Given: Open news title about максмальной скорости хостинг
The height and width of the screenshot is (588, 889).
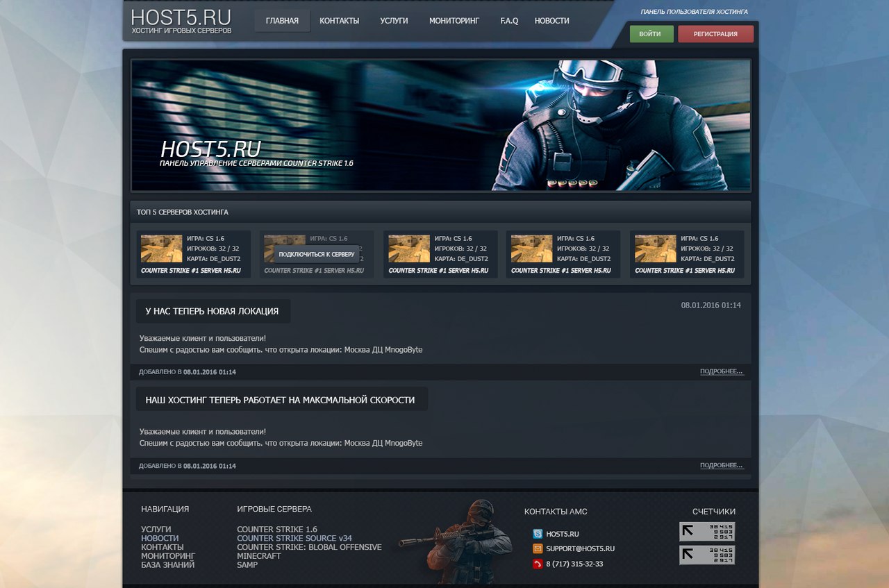Looking at the screenshot, I should (x=281, y=400).
